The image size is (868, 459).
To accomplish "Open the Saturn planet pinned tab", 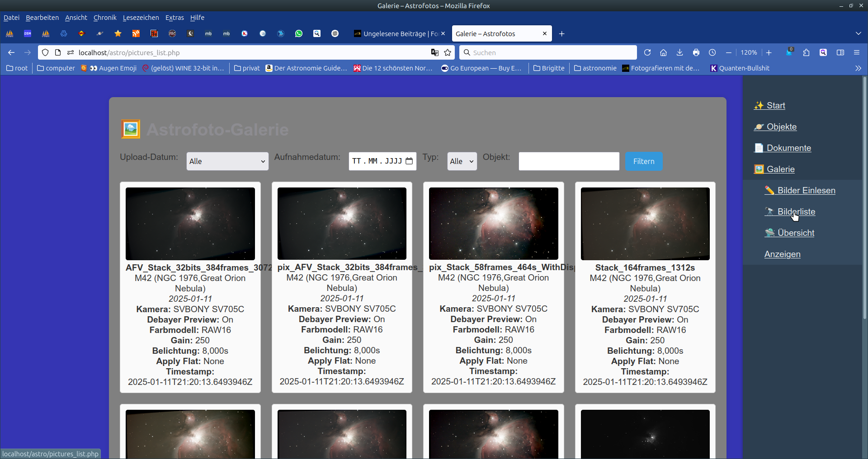I will click(x=100, y=33).
